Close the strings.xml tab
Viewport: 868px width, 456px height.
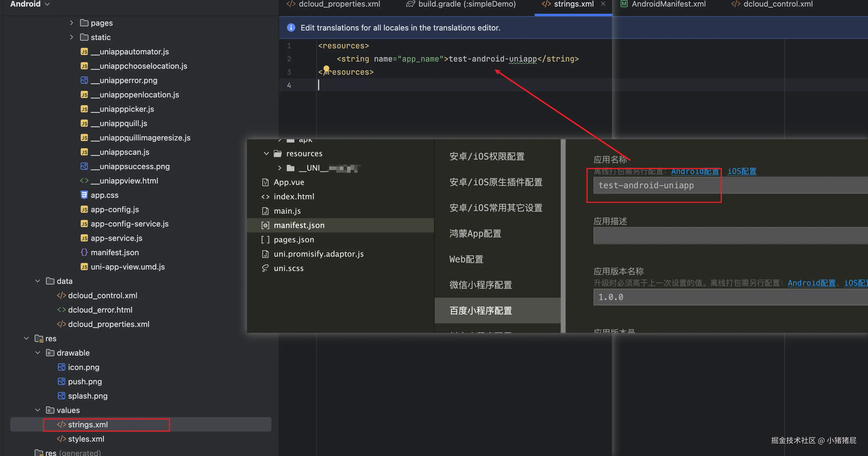pos(603,4)
